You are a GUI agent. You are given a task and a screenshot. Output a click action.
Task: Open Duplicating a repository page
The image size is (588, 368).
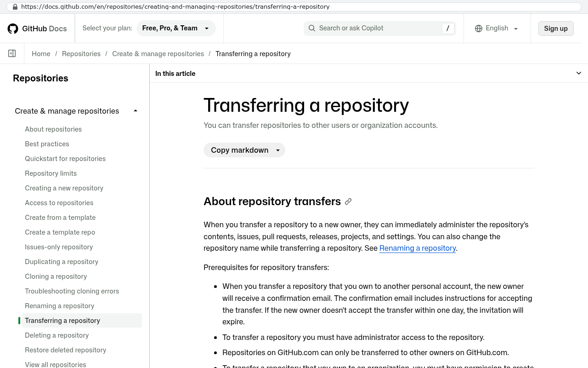point(62,262)
